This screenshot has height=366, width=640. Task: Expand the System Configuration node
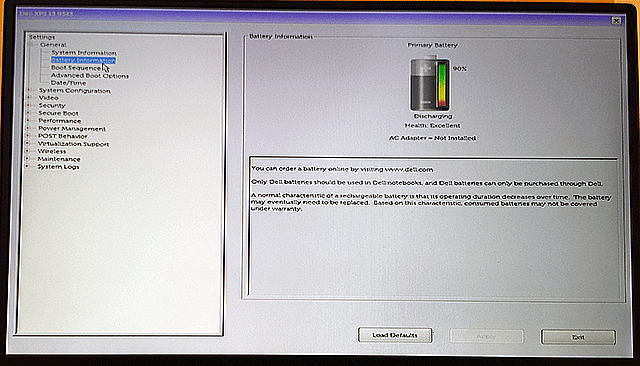tap(29, 90)
